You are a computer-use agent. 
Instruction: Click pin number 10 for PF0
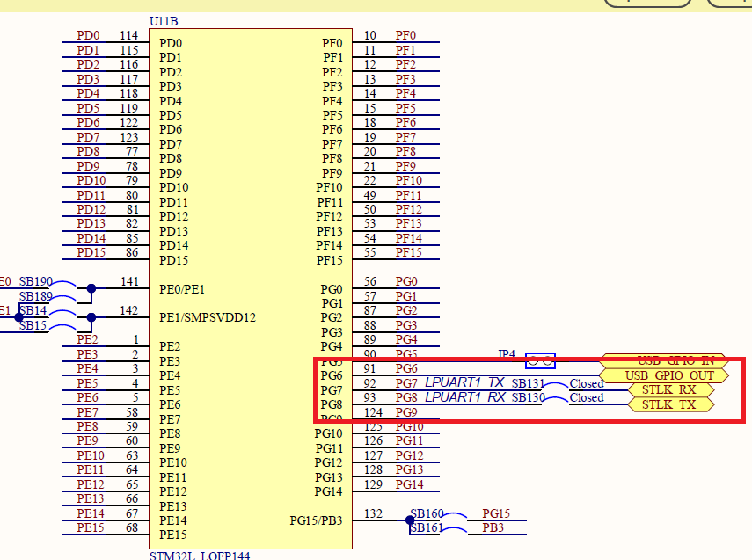pos(369,35)
